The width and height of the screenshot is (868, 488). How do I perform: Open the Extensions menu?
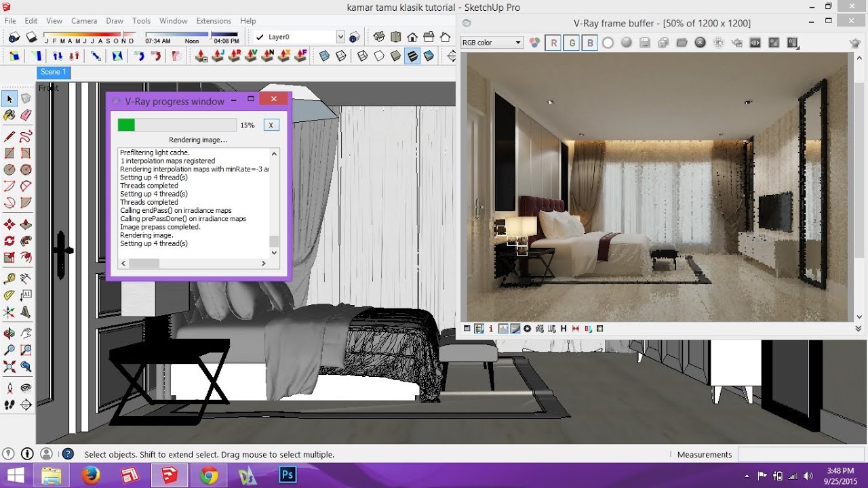(214, 21)
